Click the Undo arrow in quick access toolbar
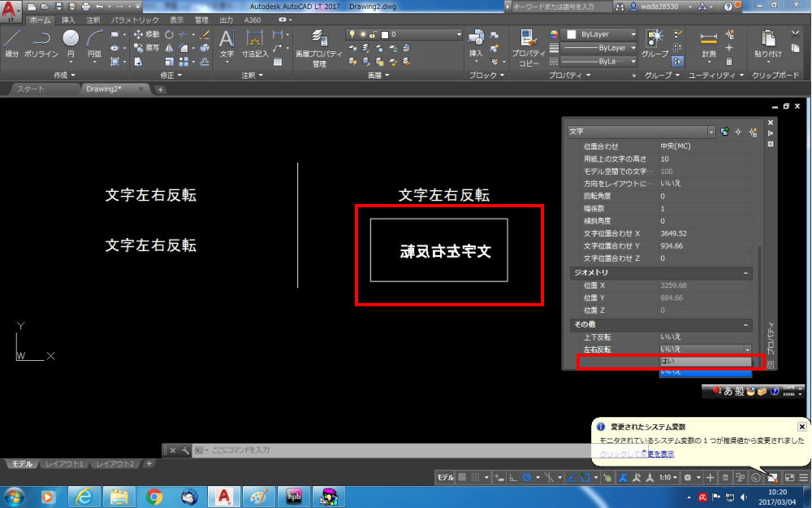 click(99, 7)
